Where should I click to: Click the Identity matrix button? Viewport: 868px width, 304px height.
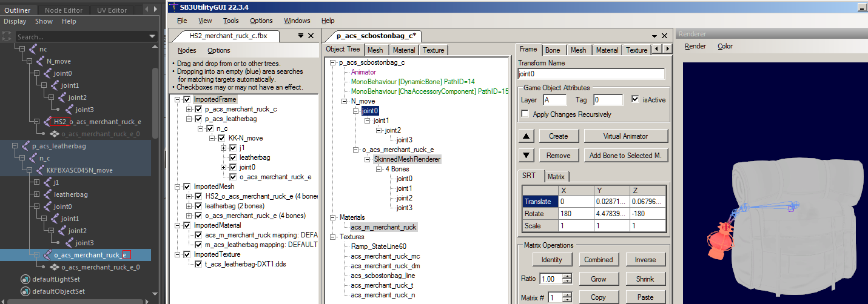point(551,260)
